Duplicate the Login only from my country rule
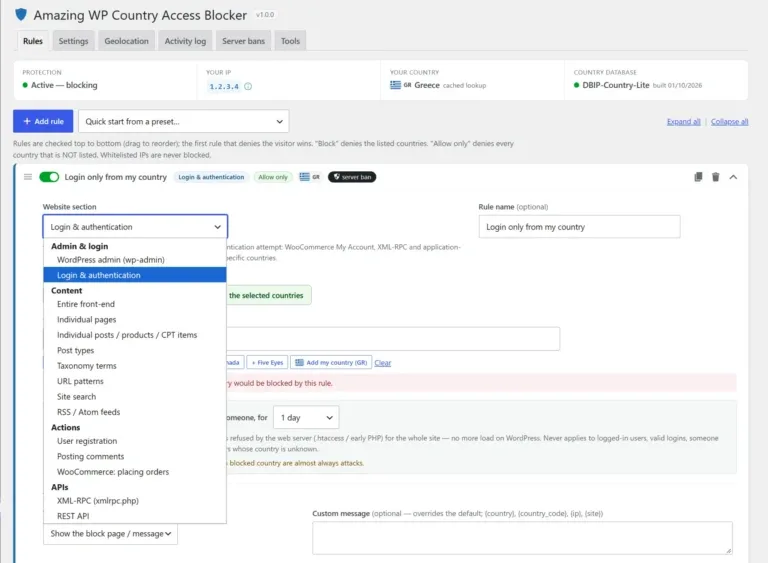 tap(698, 177)
